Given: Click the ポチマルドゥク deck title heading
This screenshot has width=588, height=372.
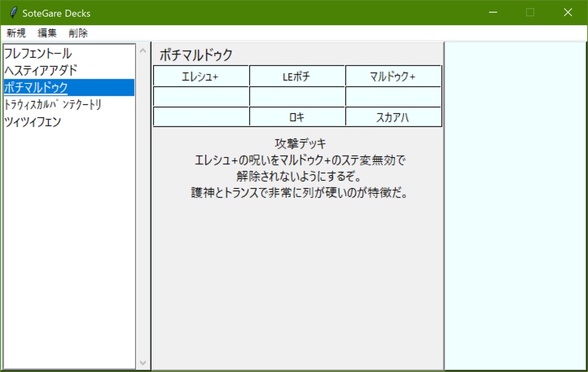Looking at the screenshot, I should coord(196,55).
